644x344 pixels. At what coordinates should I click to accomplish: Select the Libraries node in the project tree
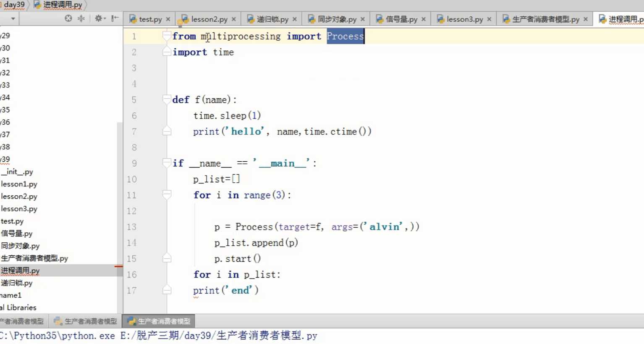(x=18, y=307)
